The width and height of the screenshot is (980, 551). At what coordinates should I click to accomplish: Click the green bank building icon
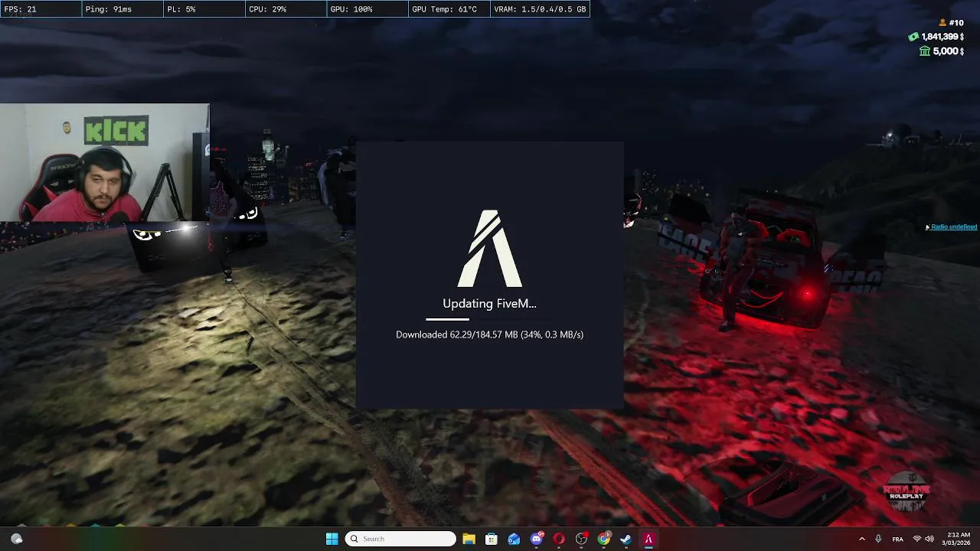tap(925, 51)
